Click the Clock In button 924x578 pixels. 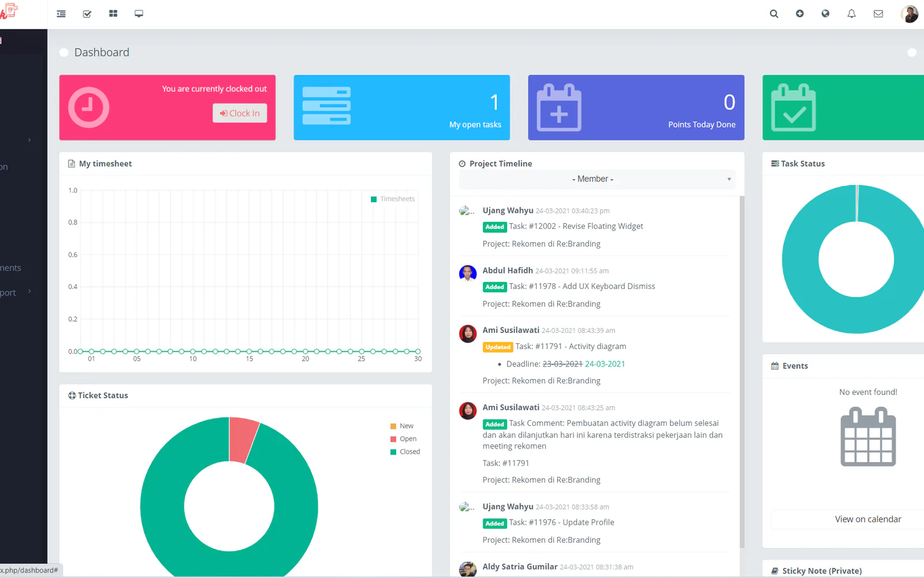[x=240, y=113]
